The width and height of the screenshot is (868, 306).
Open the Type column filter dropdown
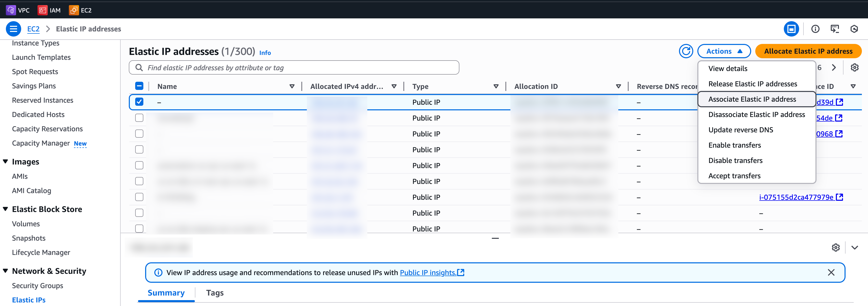click(x=496, y=86)
